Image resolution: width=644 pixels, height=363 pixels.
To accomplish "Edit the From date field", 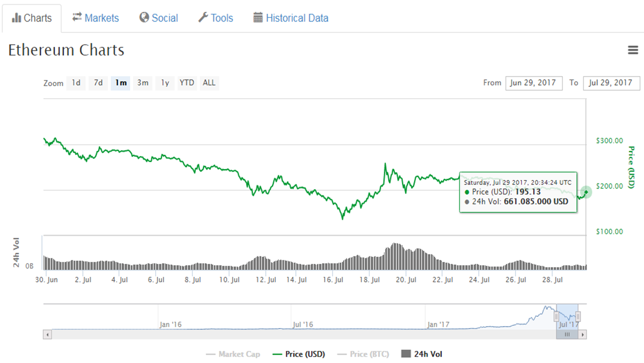I will coord(534,83).
